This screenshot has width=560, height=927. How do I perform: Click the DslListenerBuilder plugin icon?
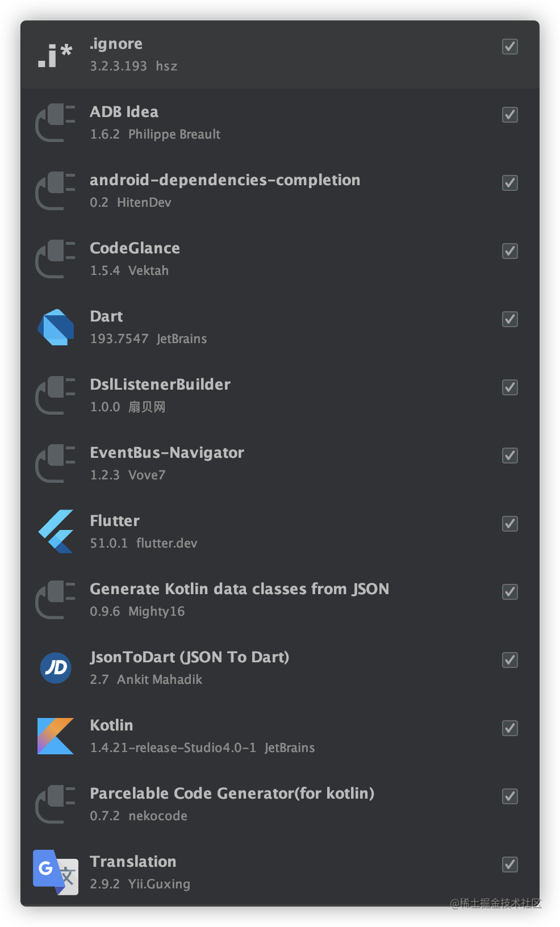tap(55, 395)
